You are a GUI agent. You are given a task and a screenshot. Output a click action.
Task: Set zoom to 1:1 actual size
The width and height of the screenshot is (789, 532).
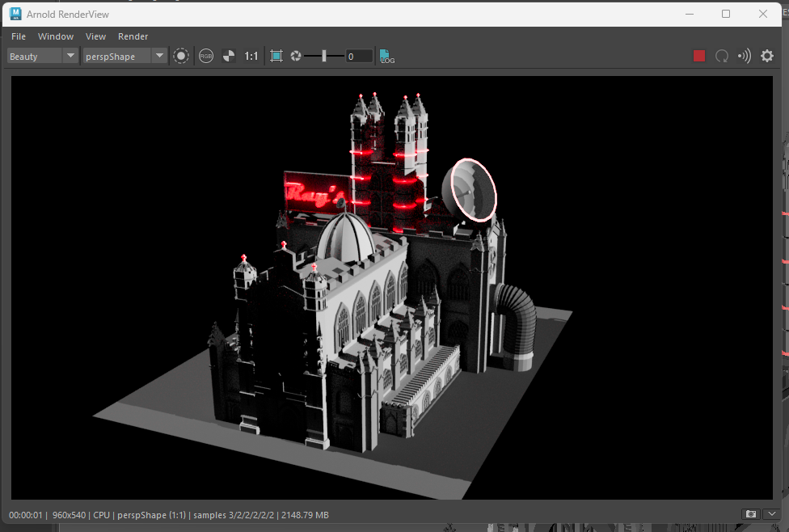pos(251,56)
